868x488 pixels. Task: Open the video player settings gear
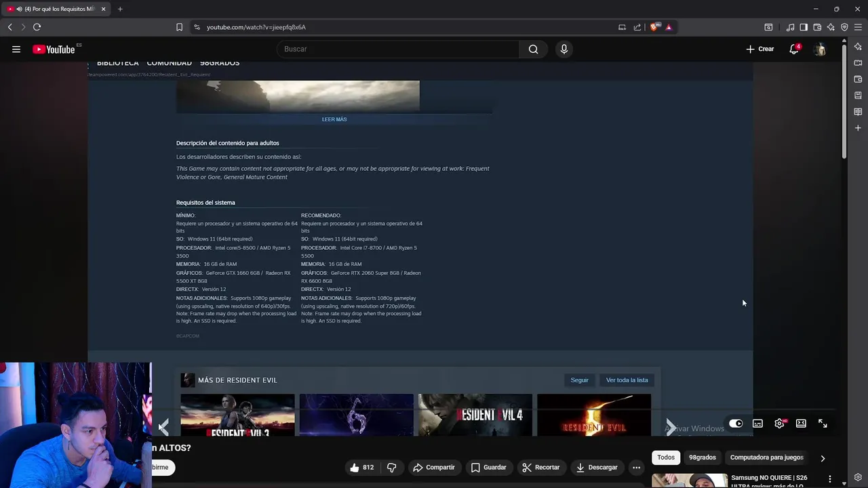(779, 424)
